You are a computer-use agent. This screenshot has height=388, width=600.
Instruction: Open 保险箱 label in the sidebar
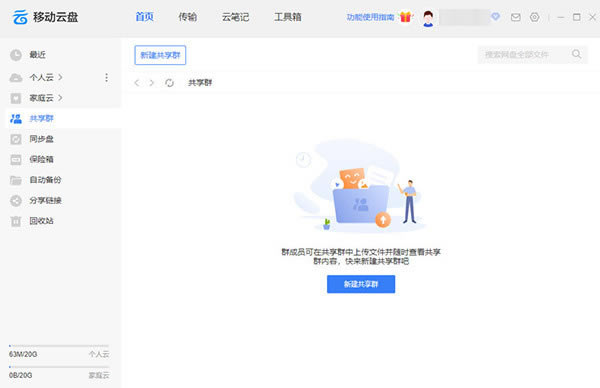click(x=42, y=160)
